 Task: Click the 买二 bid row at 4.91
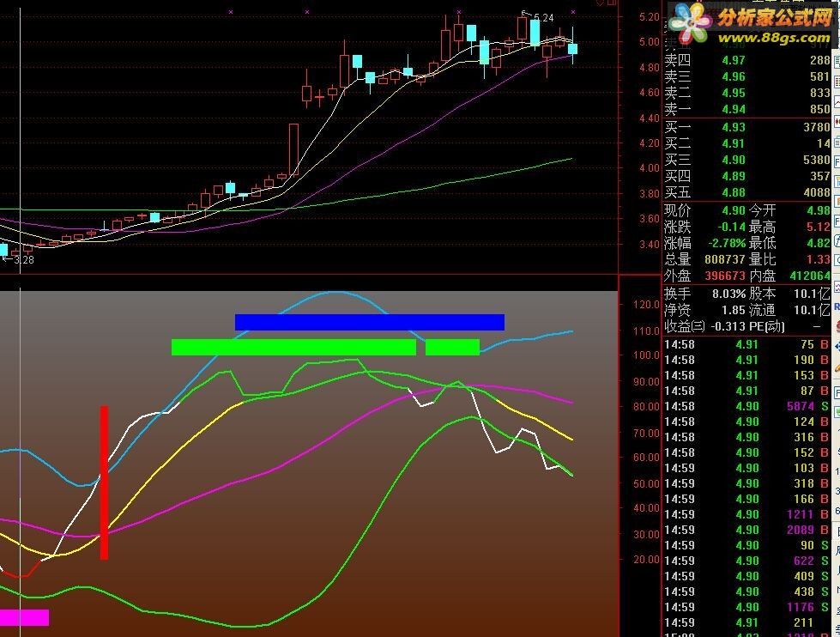(x=746, y=143)
